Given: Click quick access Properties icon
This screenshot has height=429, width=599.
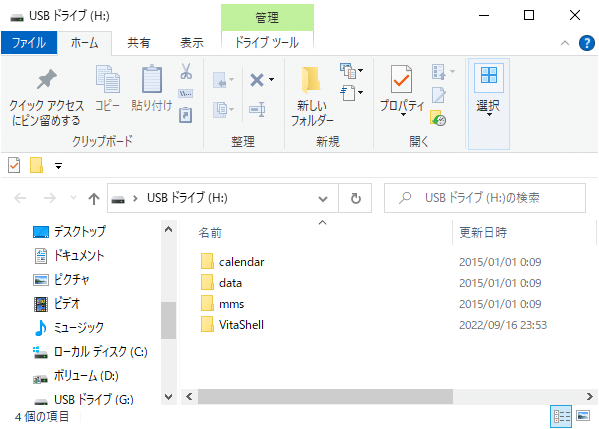Looking at the screenshot, I should pyautogui.click(x=14, y=165).
